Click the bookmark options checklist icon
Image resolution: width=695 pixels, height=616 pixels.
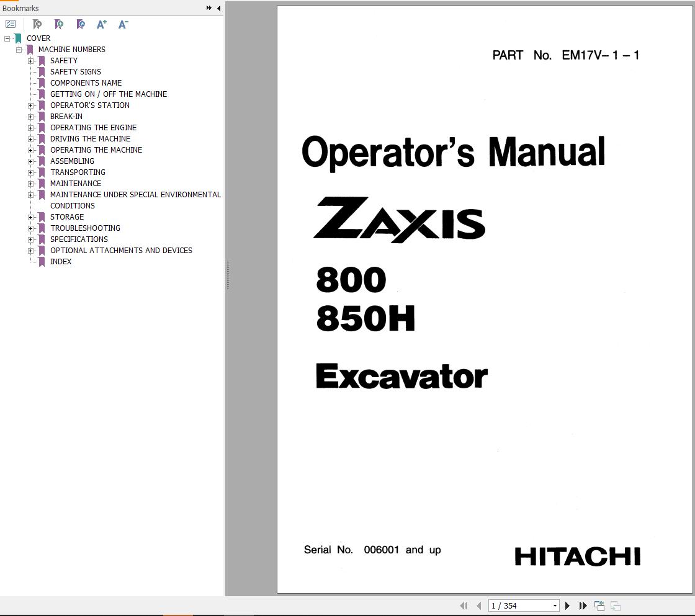click(x=11, y=24)
